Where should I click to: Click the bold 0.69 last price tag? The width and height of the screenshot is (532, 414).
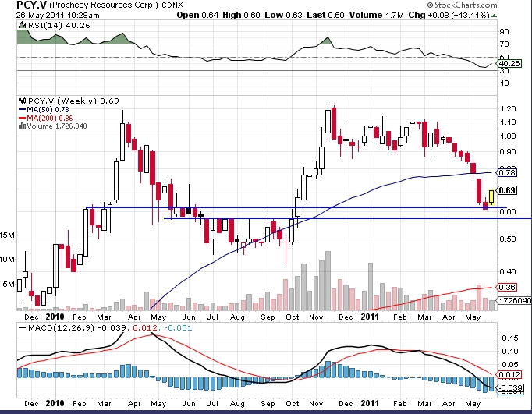point(507,190)
